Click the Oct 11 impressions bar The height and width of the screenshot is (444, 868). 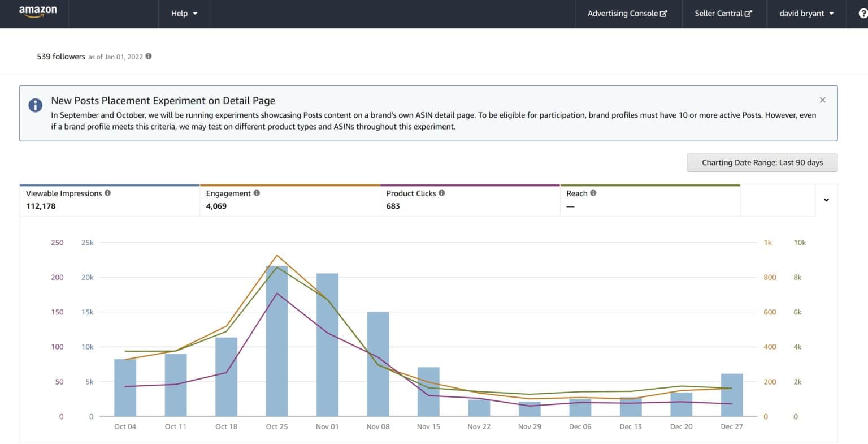click(x=176, y=385)
